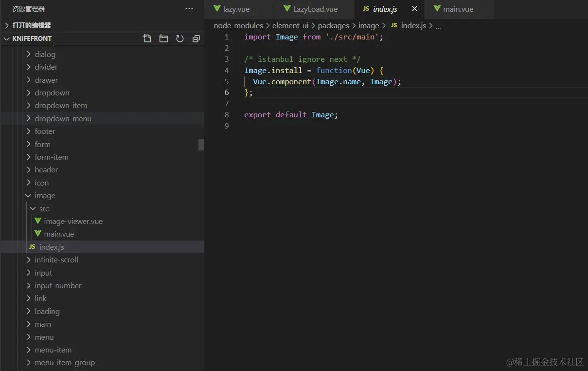Select index.js in the file tree

[x=102, y=247]
